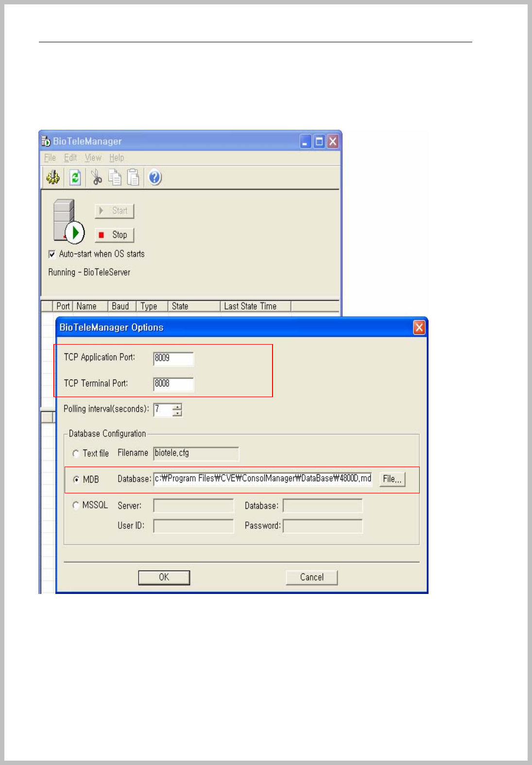The height and width of the screenshot is (765, 532).
Task: Sort list by Baud column header
Action: pos(121,306)
